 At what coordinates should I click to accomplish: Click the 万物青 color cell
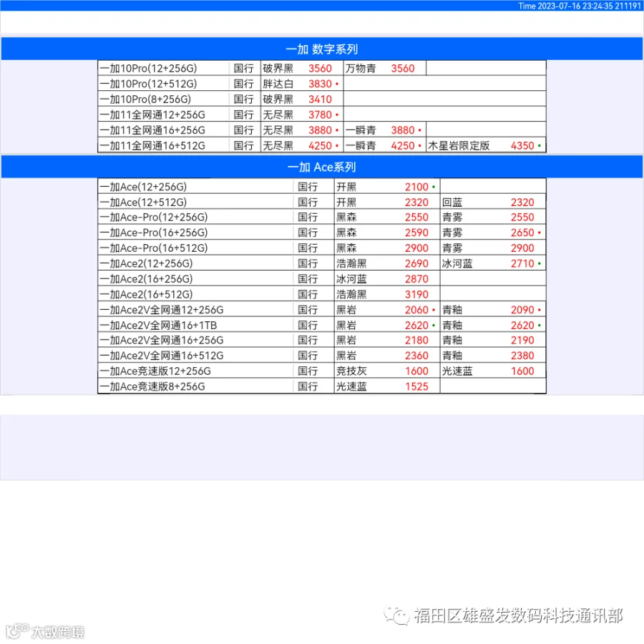click(x=361, y=68)
